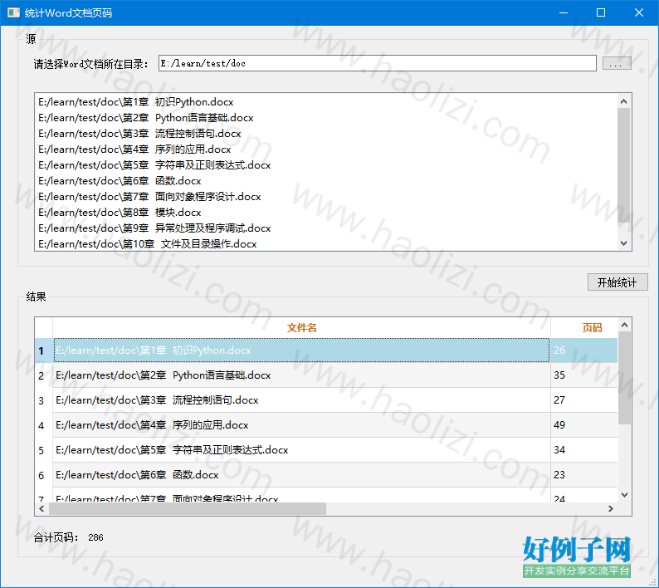Screen dimensions: 659x588
Task: Click the total pages value 286
Action: (96, 538)
